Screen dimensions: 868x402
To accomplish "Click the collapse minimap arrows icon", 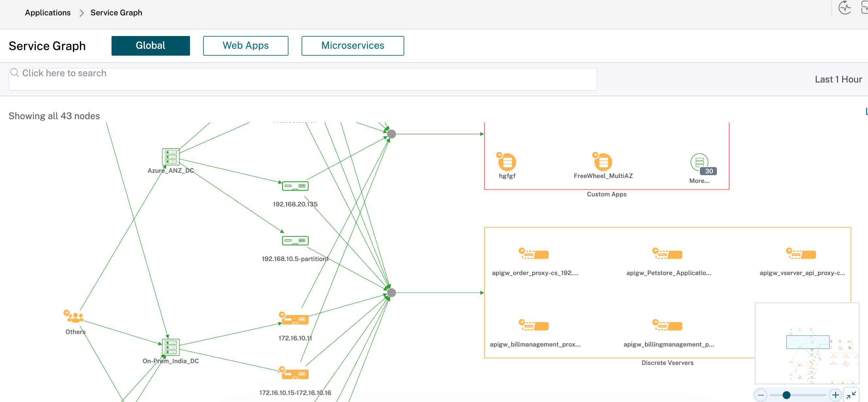I will (x=851, y=395).
